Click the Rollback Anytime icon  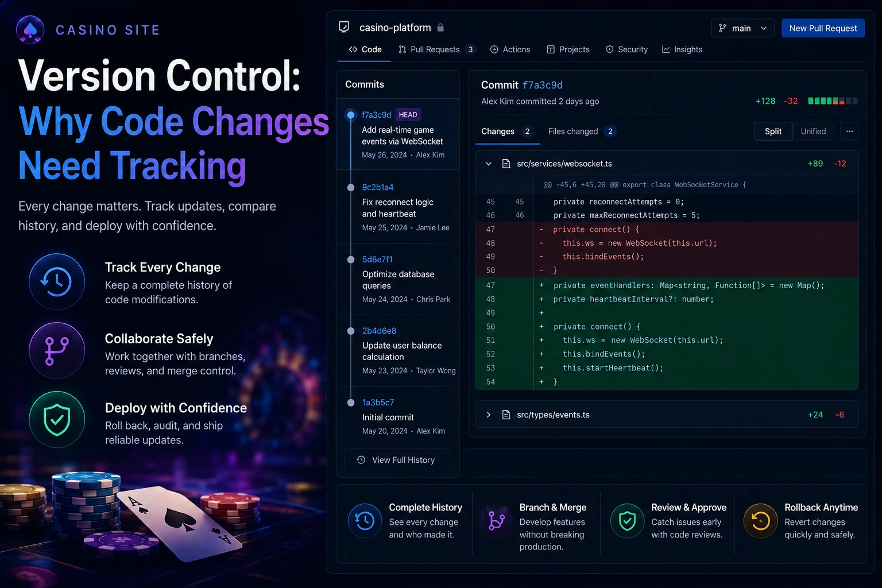pyautogui.click(x=760, y=521)
